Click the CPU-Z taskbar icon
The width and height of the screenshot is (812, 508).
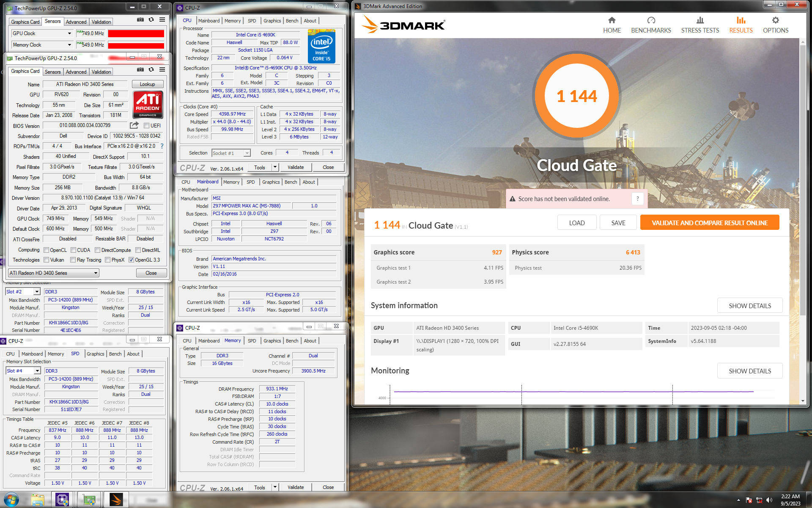pyautogui.click(x=62, y=500)
